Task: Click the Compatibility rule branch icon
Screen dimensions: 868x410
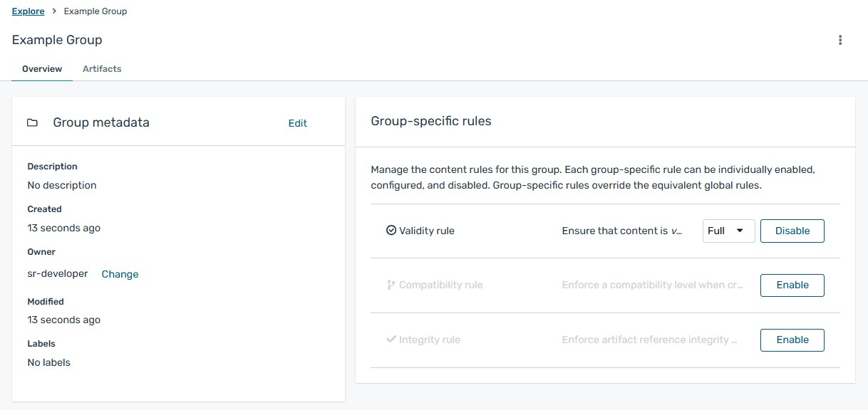Action: click(391, 285)
